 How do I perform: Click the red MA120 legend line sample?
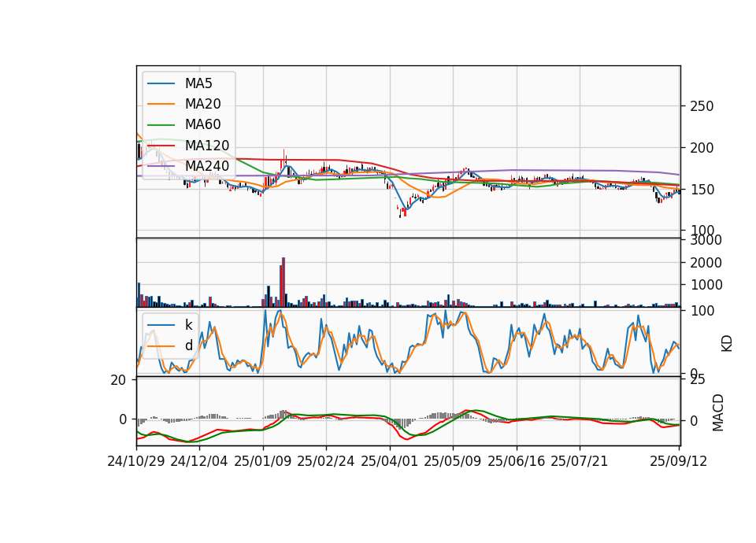161,146
